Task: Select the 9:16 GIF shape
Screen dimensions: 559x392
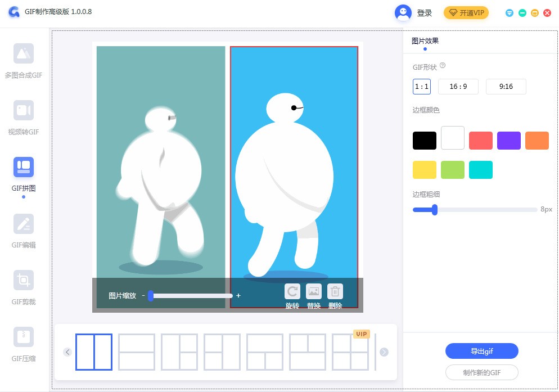Action: pos(506,87)
